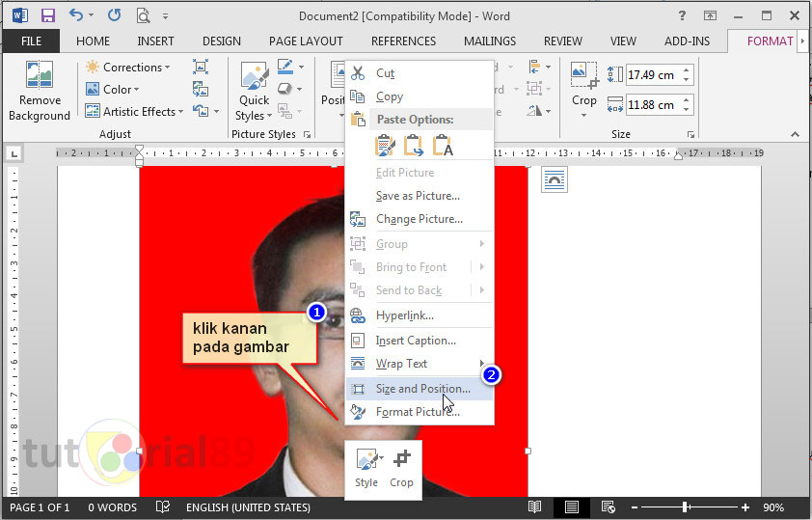812x520 pixels.
Task: Switch to the REVIEW tab
Action: pyautogui.click(x=562, y=41)
